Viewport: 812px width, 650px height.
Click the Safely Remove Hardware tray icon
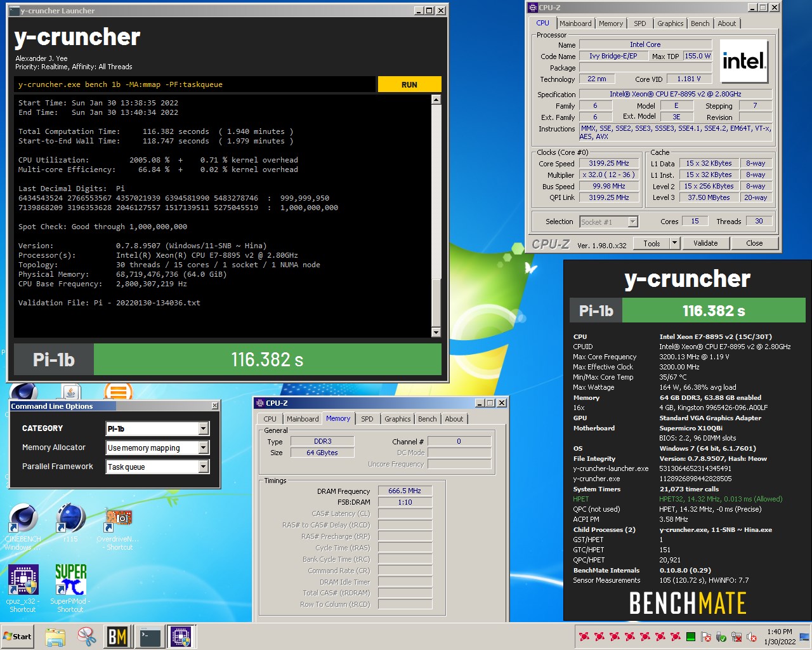click(x=721, y=637)
